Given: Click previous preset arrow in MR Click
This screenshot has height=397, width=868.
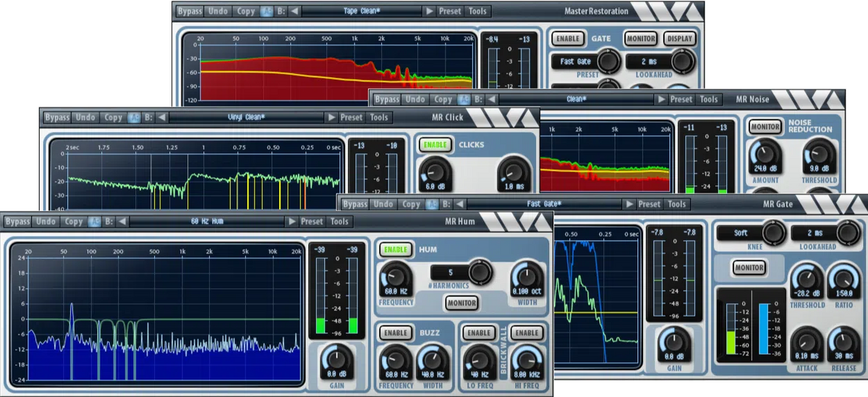Looking at the screenshot, I should [x=162, y=117].
